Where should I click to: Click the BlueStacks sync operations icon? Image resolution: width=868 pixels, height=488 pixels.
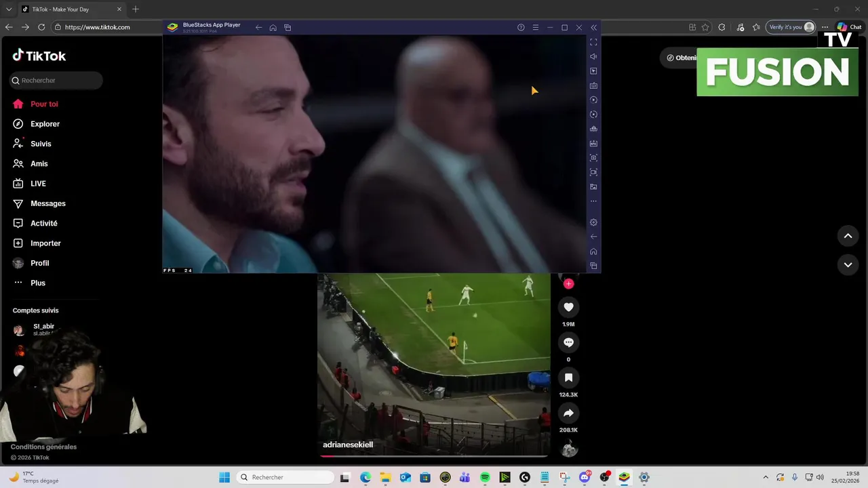[x=593, y=115]
